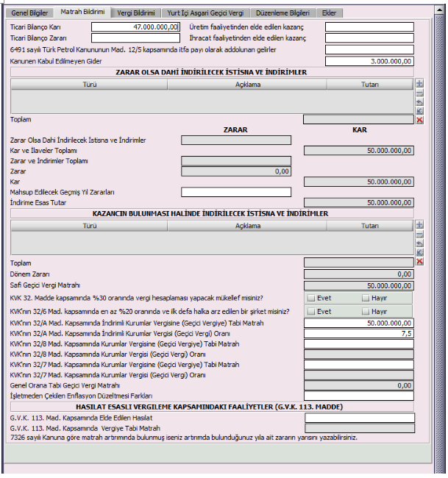This screenshot has width=448, height=478.
Task: Click İndirime Esas Tutar value field
Action: click(359, 203)
